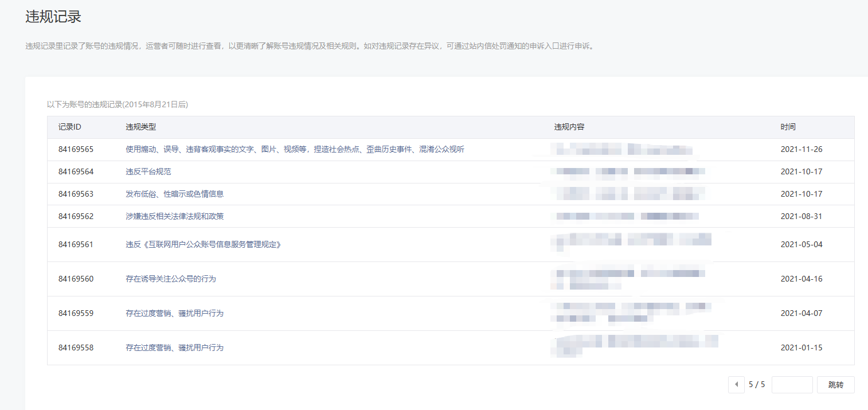
Task: Click the 记录ID column header
Action: [70, 127]
